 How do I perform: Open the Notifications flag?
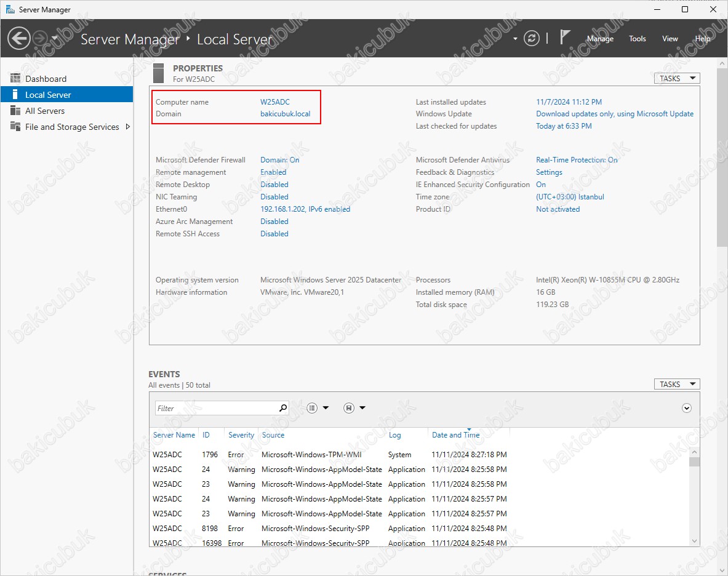[x=564, y=37]
